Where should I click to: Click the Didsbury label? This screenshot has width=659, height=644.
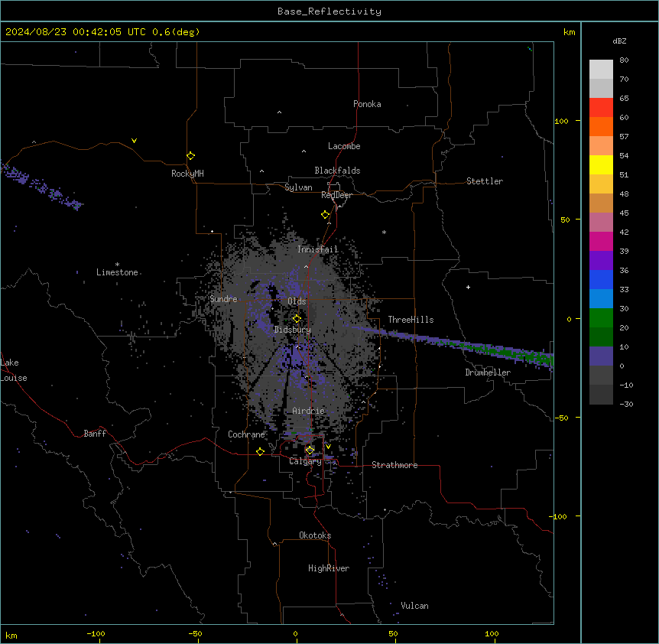[293, 330]
